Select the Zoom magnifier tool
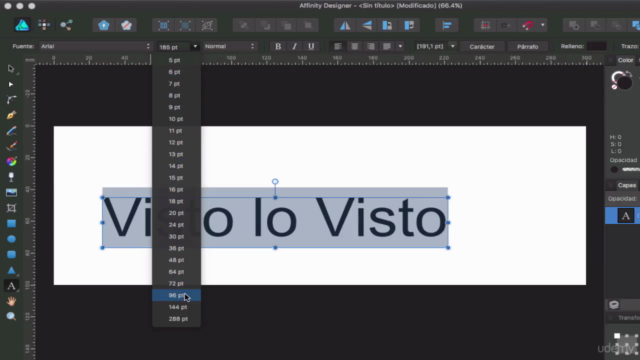Viewport: 640px width, 360px height. (11, 316)
